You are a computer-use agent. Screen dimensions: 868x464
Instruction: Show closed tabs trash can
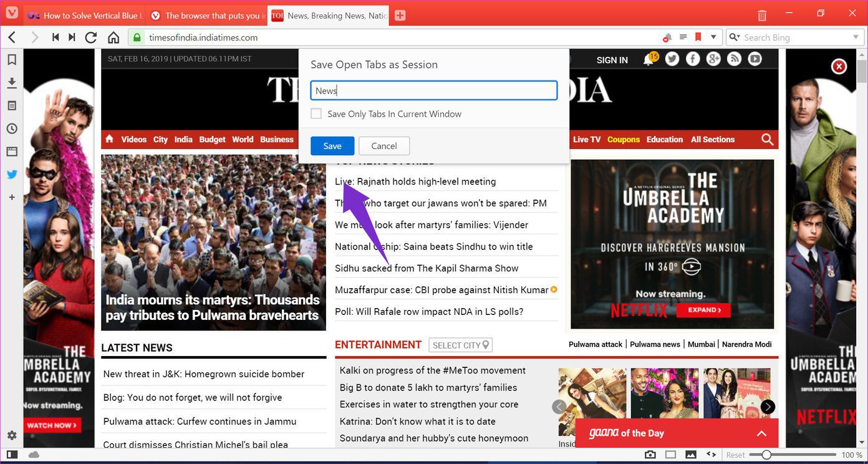coord(762,15)
